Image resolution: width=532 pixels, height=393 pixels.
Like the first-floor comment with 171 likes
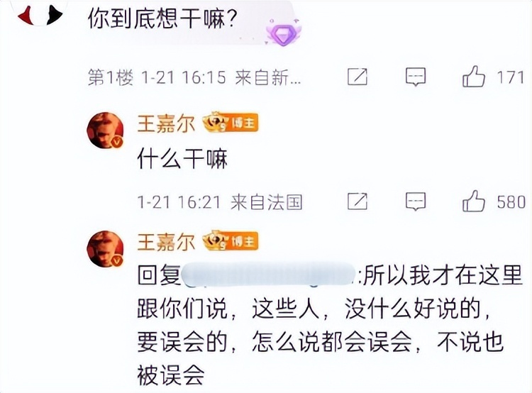(x=474, y=77)
